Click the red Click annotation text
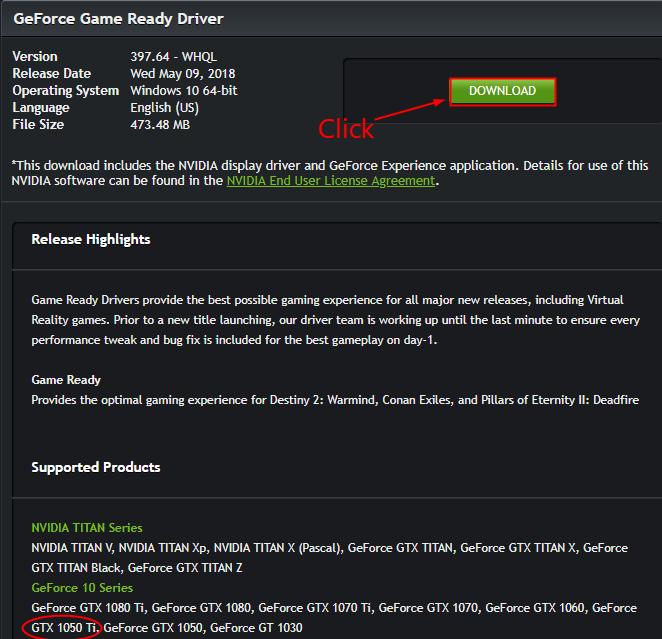 [x=345, y=129]
